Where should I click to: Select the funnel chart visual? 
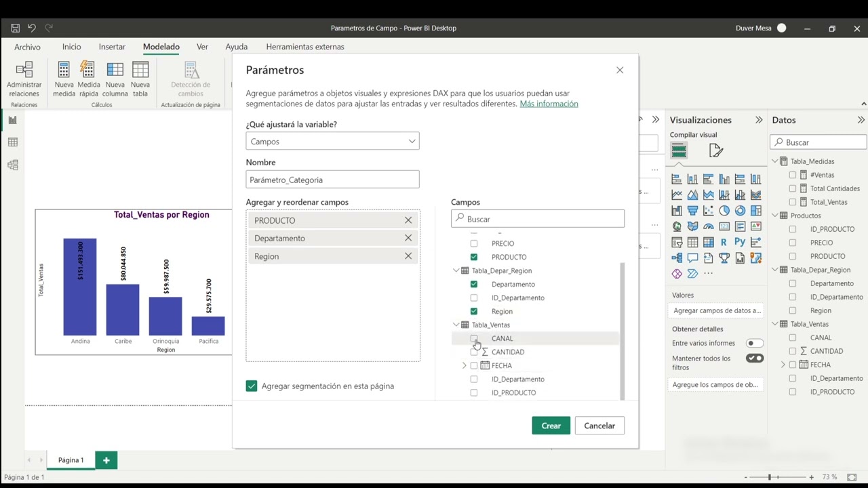(692, 210)
